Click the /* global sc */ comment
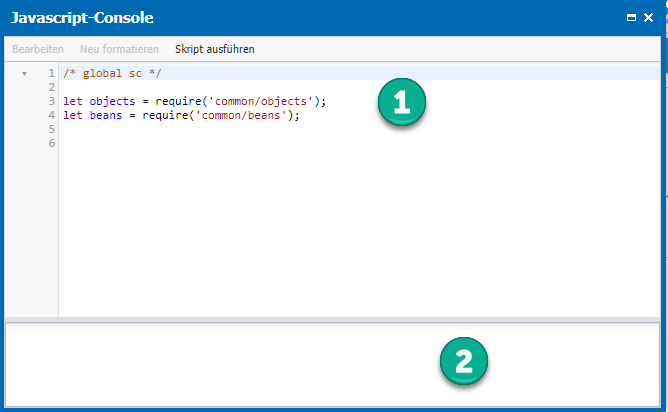 tap(112, 73)
